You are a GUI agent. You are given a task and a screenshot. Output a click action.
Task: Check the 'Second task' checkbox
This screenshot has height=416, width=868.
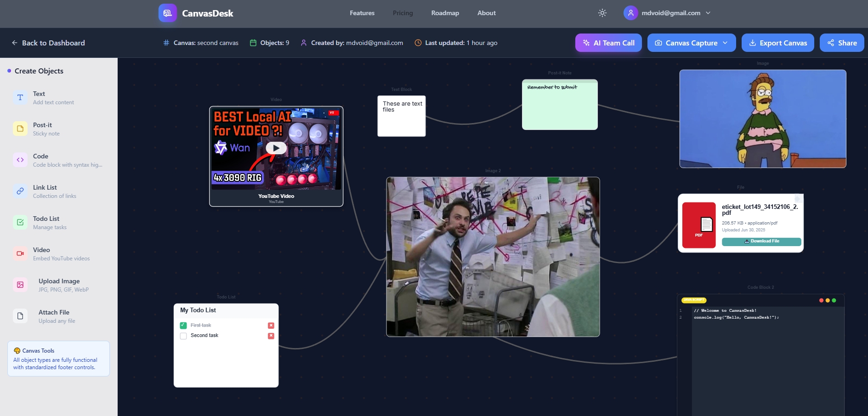pos(183,336)
